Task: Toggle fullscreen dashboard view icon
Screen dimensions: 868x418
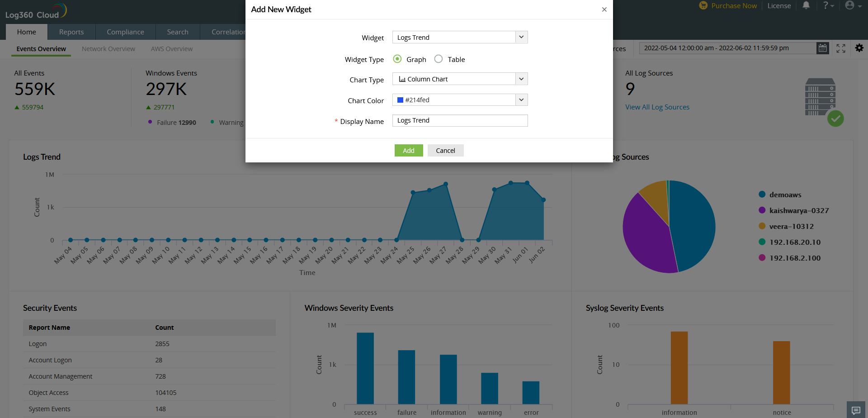Action: [841, 48]
